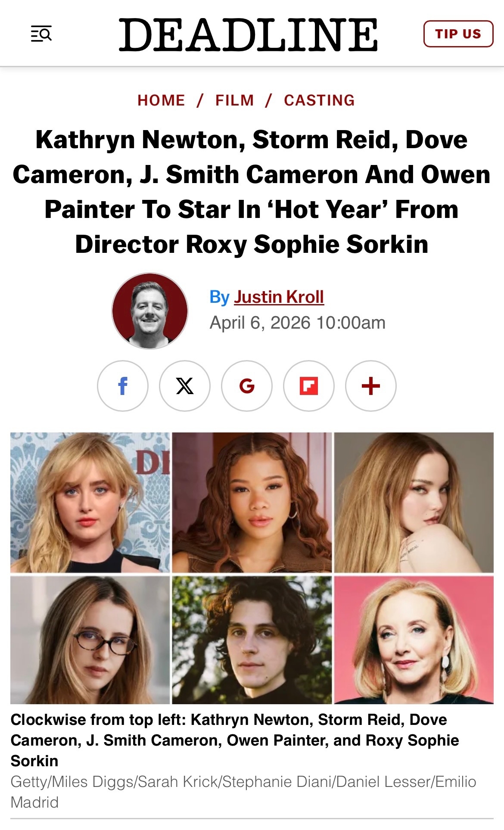
Task: Open the Casting breadcrumb category
Action: [320, 100]
